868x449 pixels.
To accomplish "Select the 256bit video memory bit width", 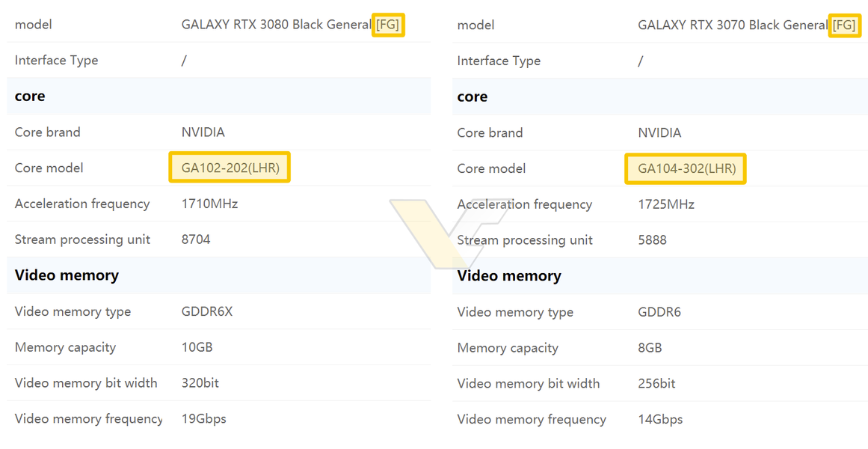I will point(656,384).
